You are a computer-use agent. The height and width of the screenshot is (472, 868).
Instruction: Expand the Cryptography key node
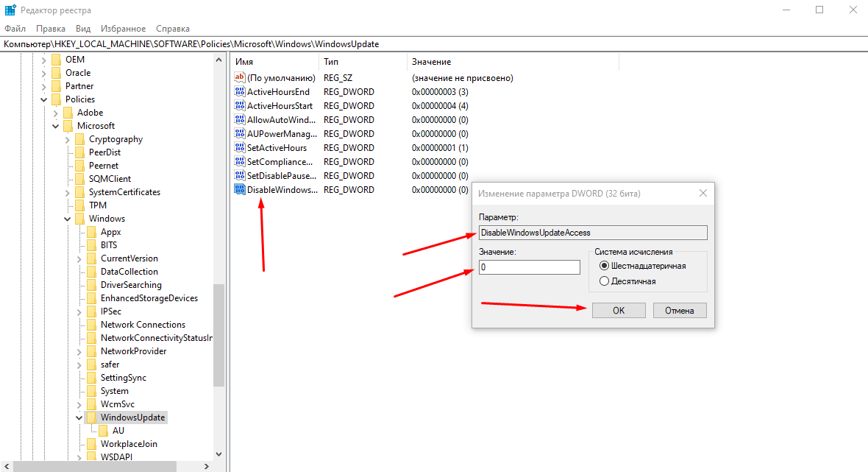68,139
